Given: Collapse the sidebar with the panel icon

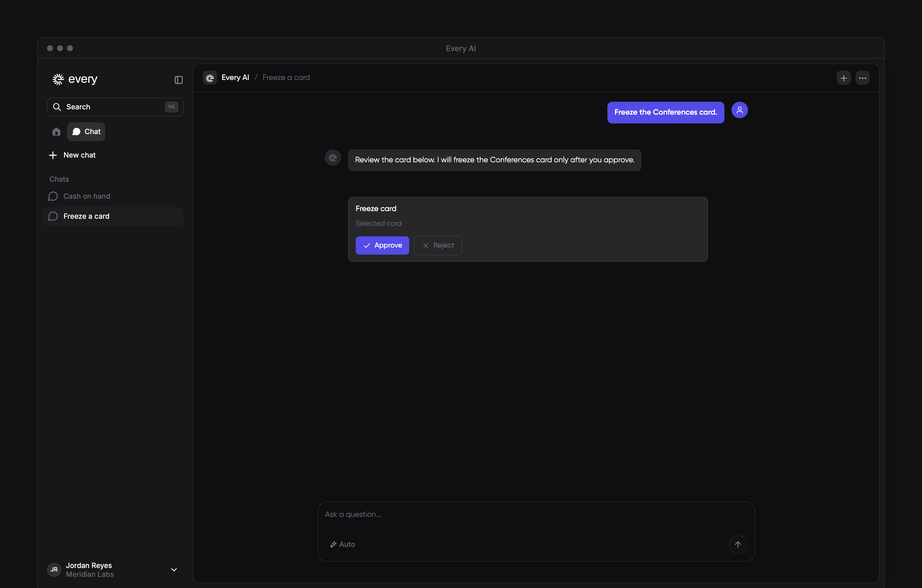Looking at the screenshot, I should point(178,80).
